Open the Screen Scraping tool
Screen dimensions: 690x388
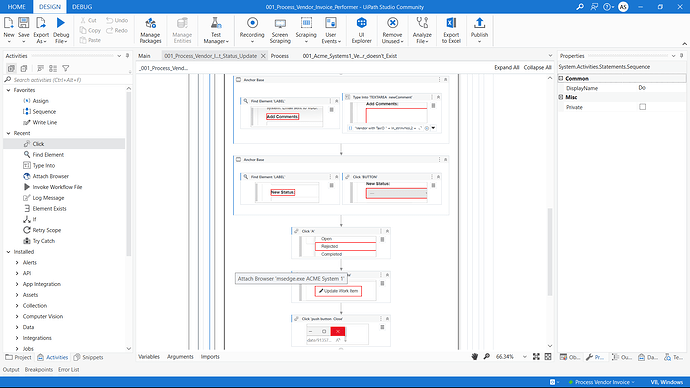[x=280, y=30]
